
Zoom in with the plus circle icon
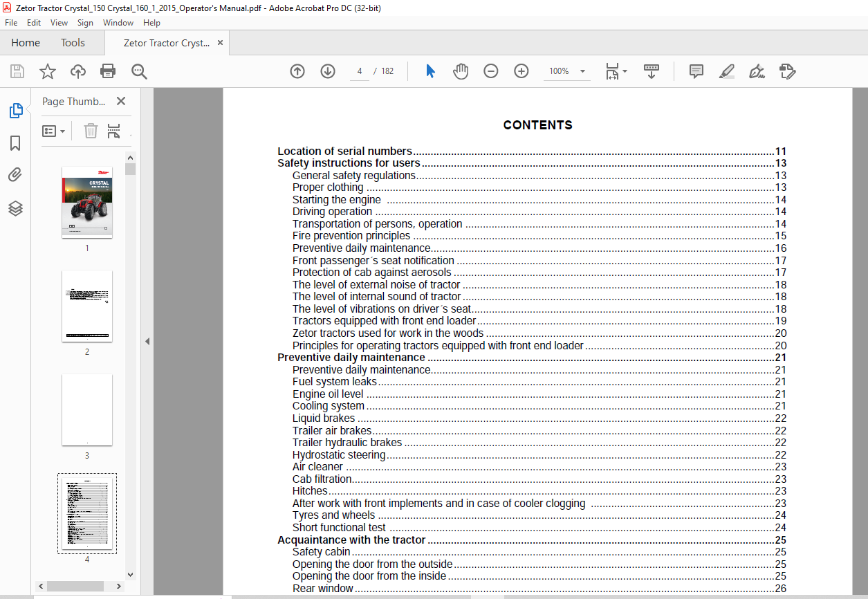521,71
